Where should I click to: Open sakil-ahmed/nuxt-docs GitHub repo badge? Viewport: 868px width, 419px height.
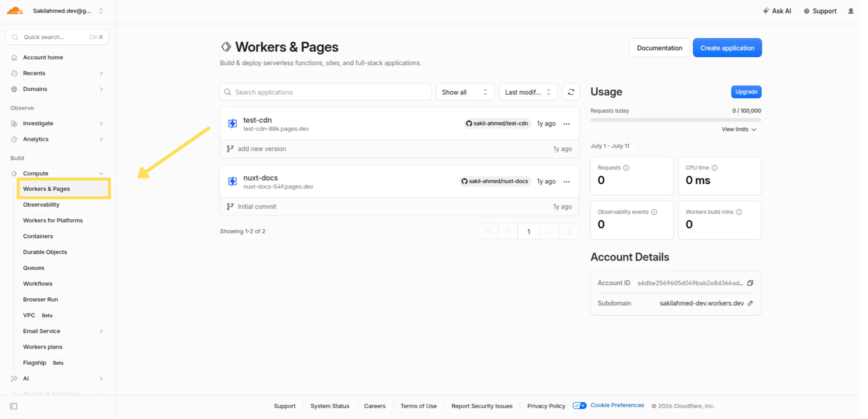pyautogui.click(x=495, y=182)
